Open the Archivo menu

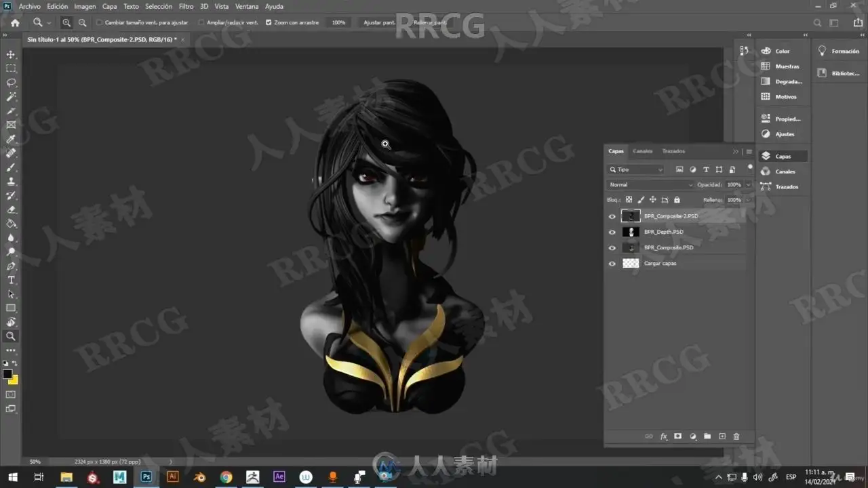[x=29, y=6]
